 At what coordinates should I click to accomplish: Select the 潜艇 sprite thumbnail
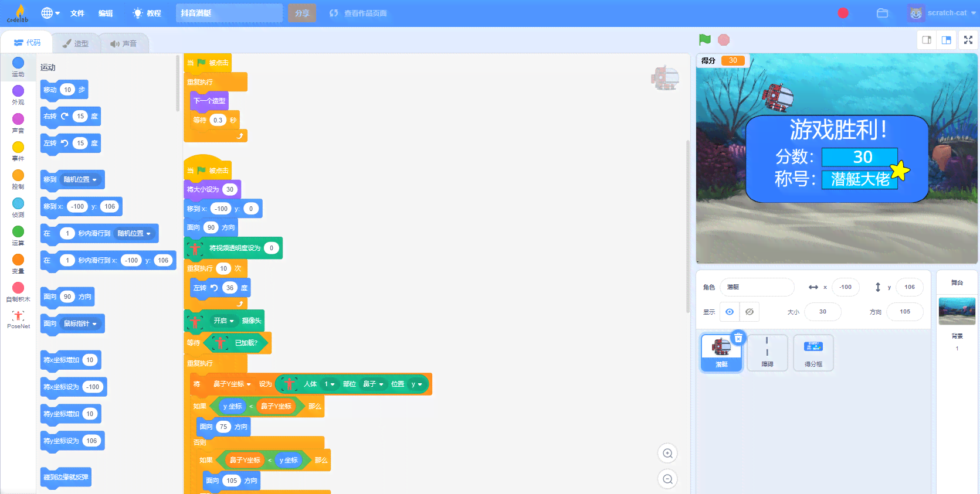click(x=721, y=353)
